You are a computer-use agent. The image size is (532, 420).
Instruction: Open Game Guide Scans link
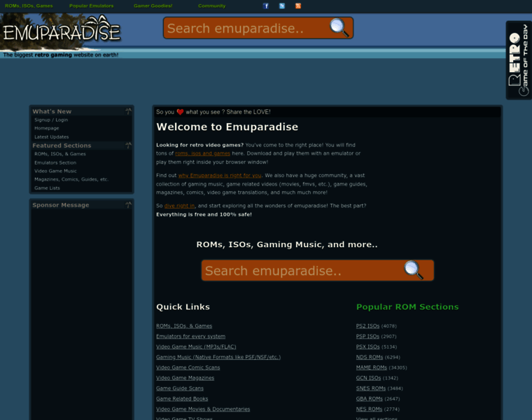pos(180,388)
